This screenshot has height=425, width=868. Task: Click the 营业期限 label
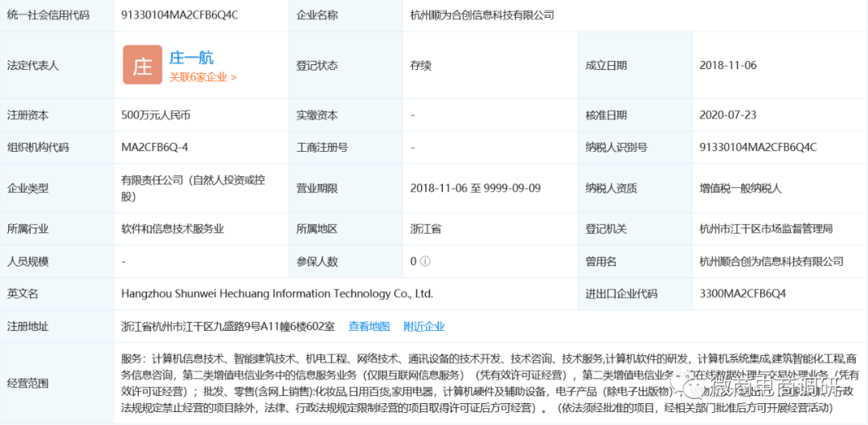(x=317, y=188)
